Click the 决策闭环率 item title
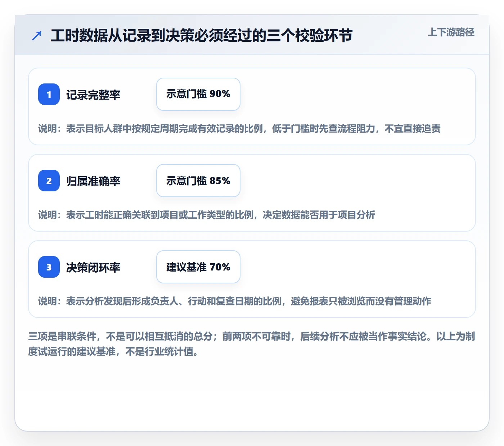The height and width of the screenshot is (446, 504). point(93,268)
